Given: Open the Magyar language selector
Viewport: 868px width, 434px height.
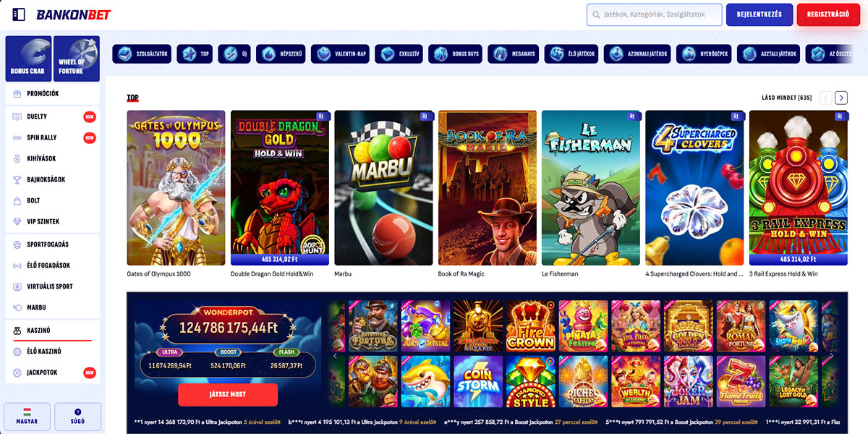Looking at the screenshot, I should (x=27, y=417).
